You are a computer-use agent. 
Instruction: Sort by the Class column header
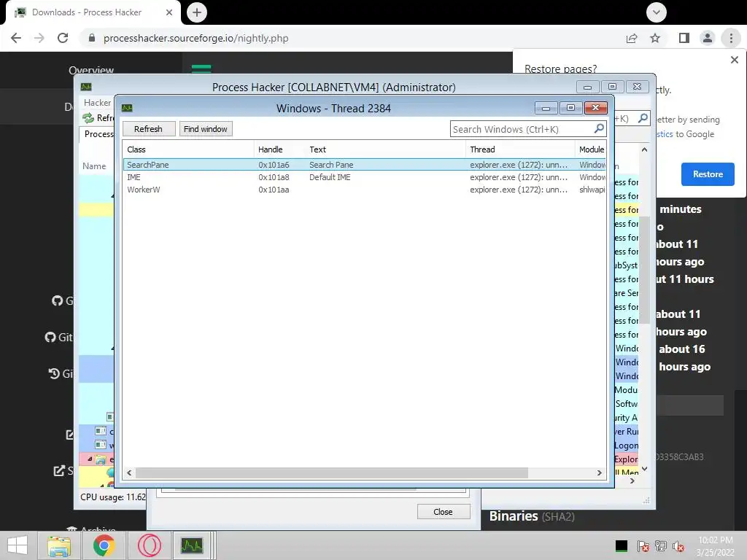click(x=188, y=149)
